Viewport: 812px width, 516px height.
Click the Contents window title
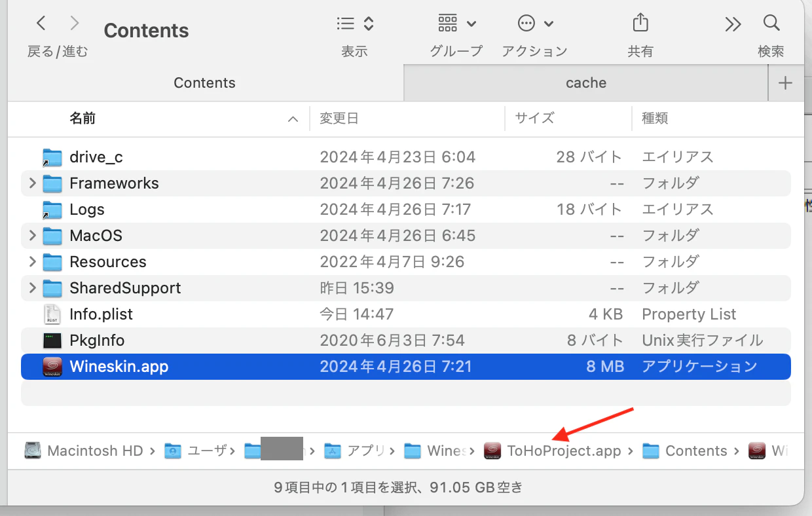coord(146,31)
